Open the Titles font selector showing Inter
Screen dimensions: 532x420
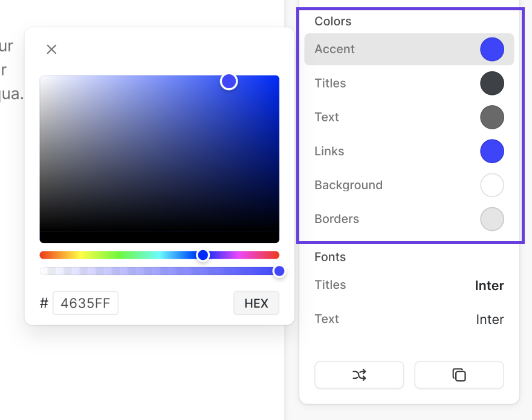click(x=489, y=285)
